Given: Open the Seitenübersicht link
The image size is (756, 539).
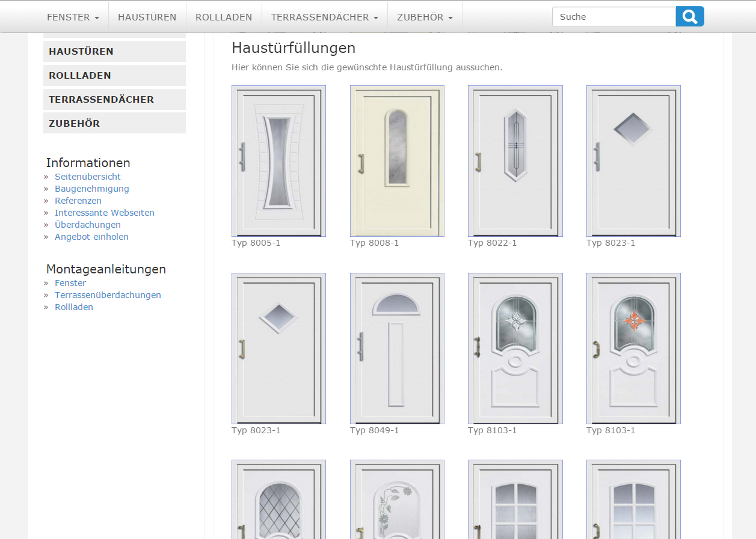Looking at the screenshot, I should pos(88,177).
